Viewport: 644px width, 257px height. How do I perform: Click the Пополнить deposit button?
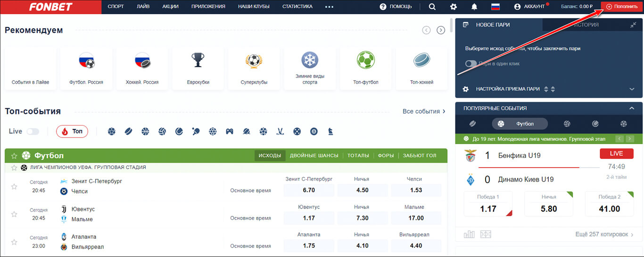pos(621,7)
